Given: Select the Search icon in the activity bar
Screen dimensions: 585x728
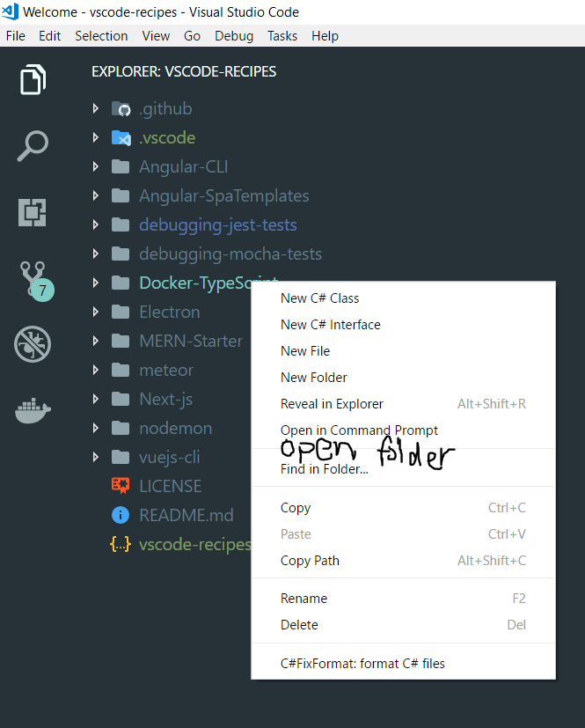Looking at the screenshot, I should click(32, 146).
